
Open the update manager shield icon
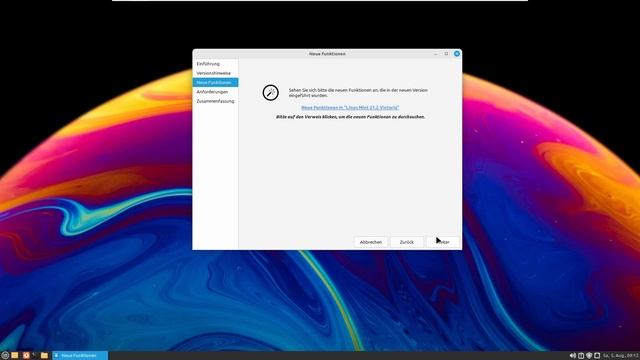click(589, 356)
